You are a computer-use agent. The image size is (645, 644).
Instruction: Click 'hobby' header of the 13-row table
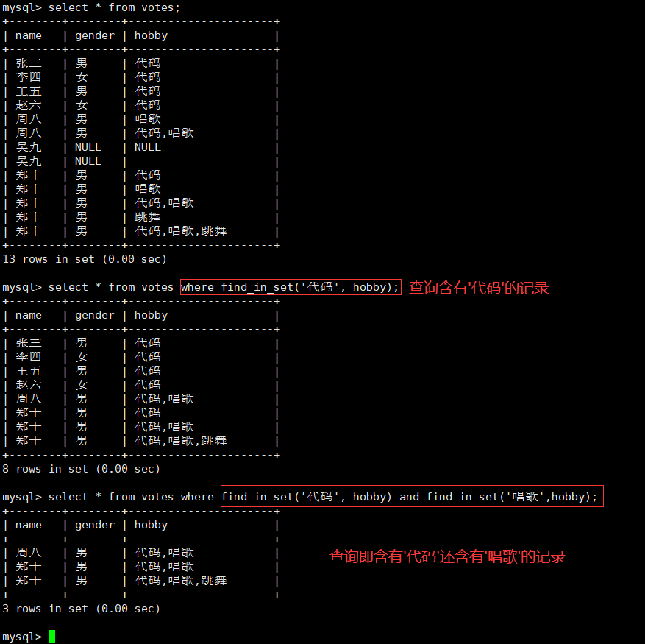pos(151,36)
